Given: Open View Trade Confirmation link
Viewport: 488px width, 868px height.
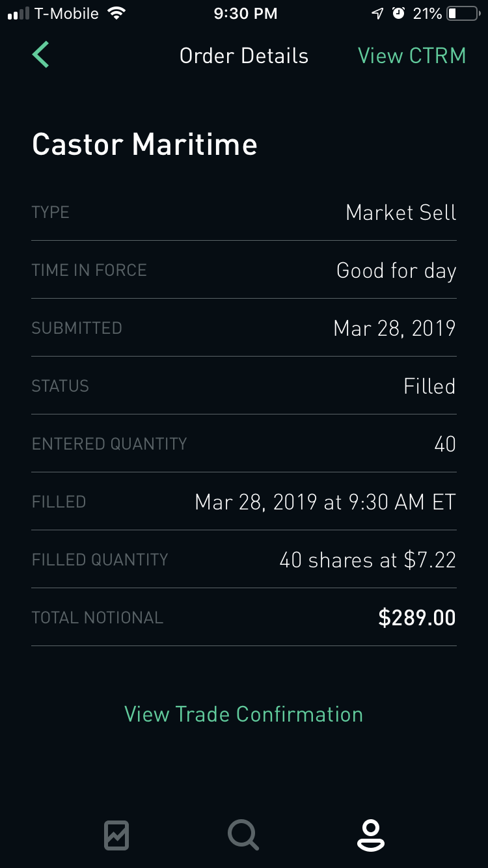Looking at the screenshot, I should coord(243,714).
